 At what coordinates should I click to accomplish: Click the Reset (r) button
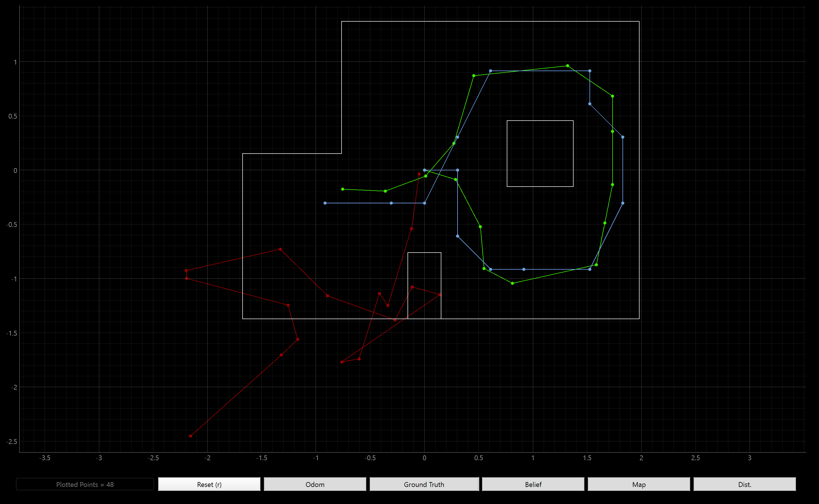click(x=209, y=484)
